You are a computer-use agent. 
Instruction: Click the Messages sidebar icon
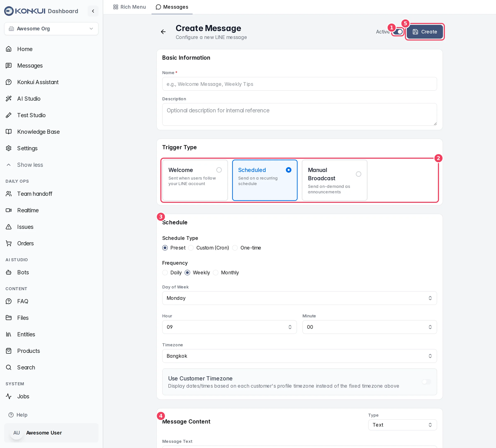(x=9, y=66)
